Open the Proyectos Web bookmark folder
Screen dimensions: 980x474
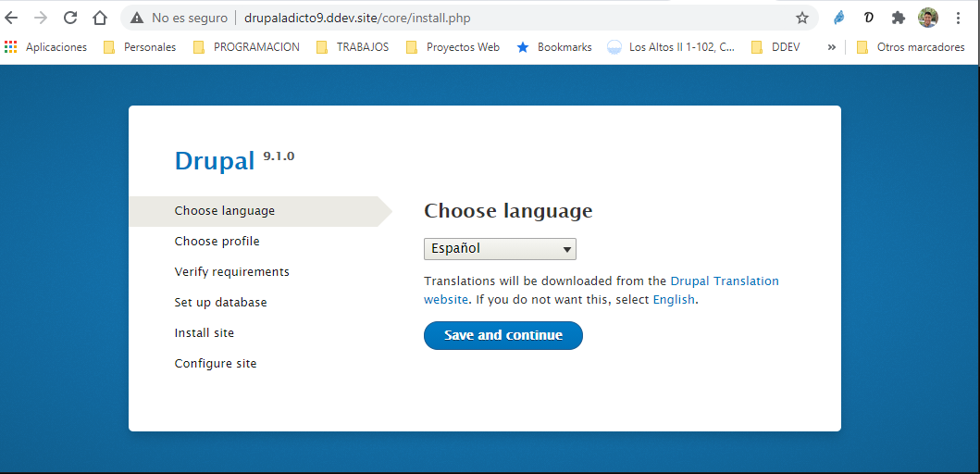coord(453,47)
